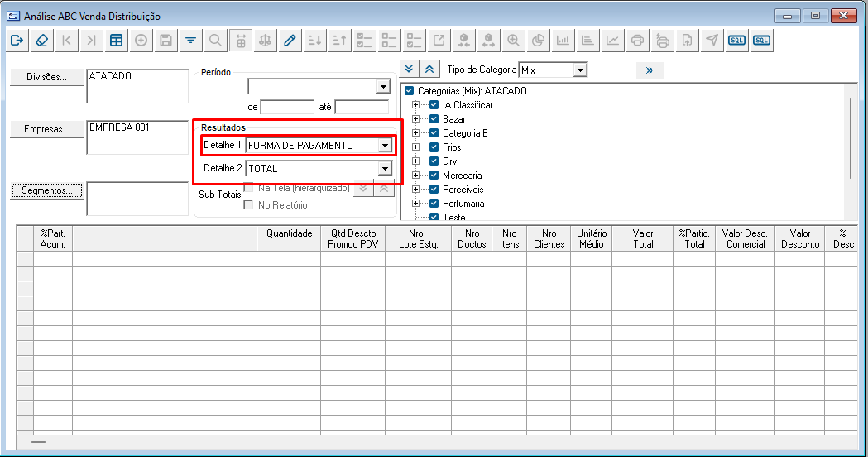
Task: Click the zoom-in magnifier plus icon
Action: [x=513, y=41]
